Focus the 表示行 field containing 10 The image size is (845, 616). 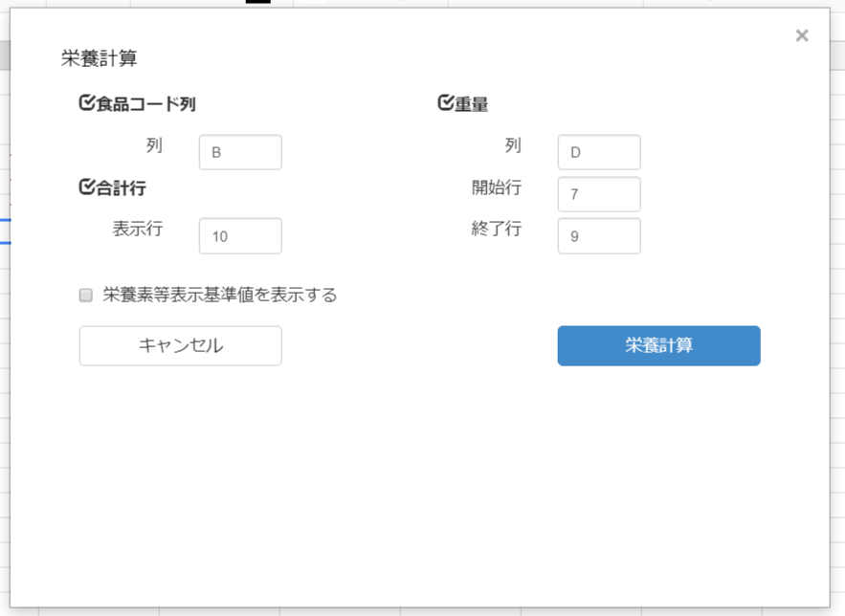pos(240,236)
